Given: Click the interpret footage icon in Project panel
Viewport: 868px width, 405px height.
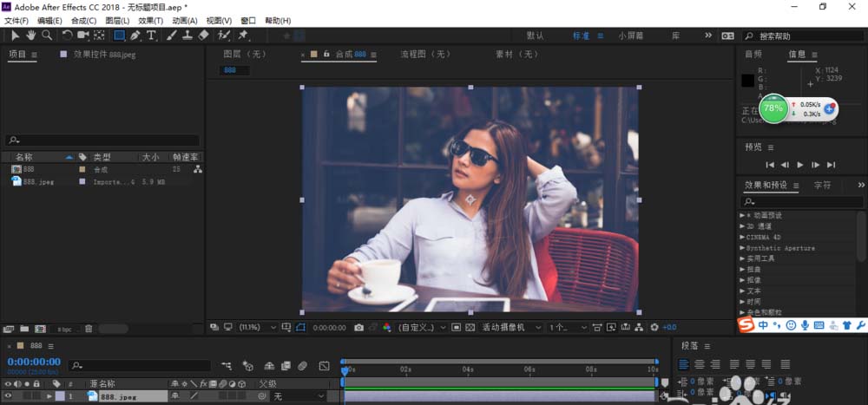Looking at the screenshot, I should tap(9, 329).
